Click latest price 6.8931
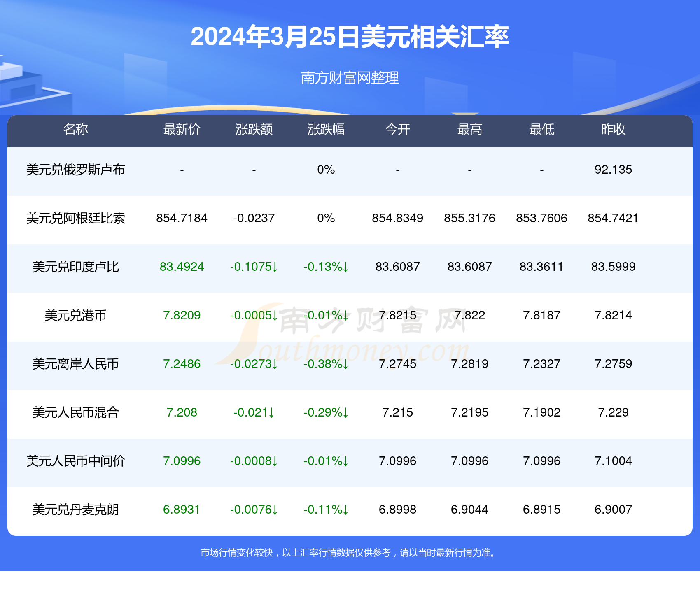Viewport: 700px width, 605px height. click(182, 510)
